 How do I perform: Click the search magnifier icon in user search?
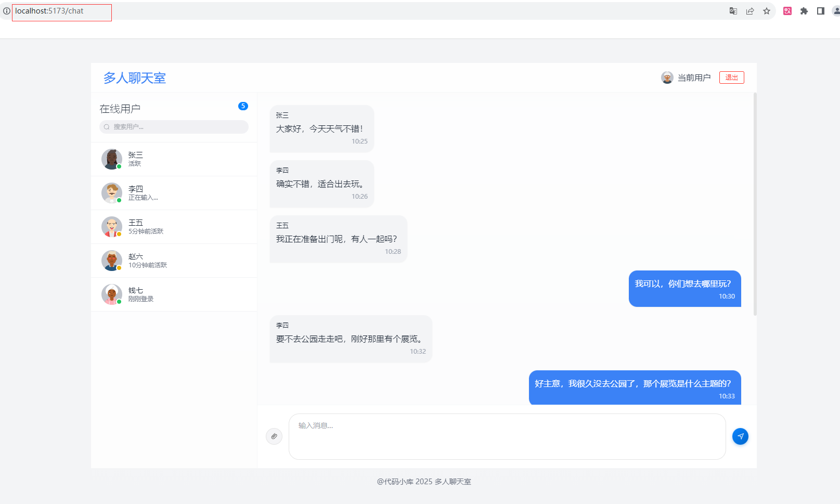click(107, 127)
